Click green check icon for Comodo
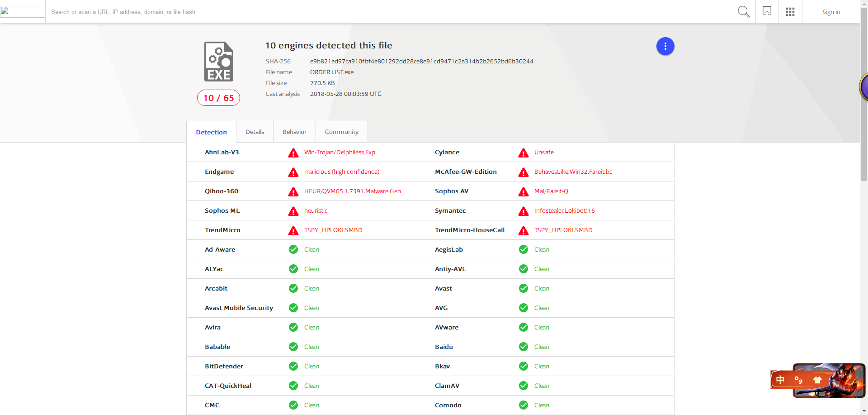 524,405
